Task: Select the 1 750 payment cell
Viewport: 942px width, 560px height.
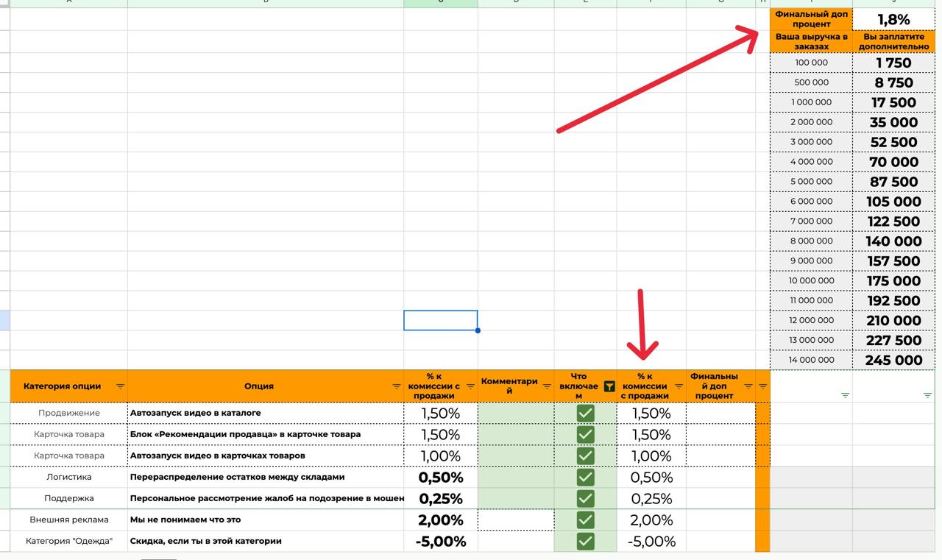Action: pos(893,63)
